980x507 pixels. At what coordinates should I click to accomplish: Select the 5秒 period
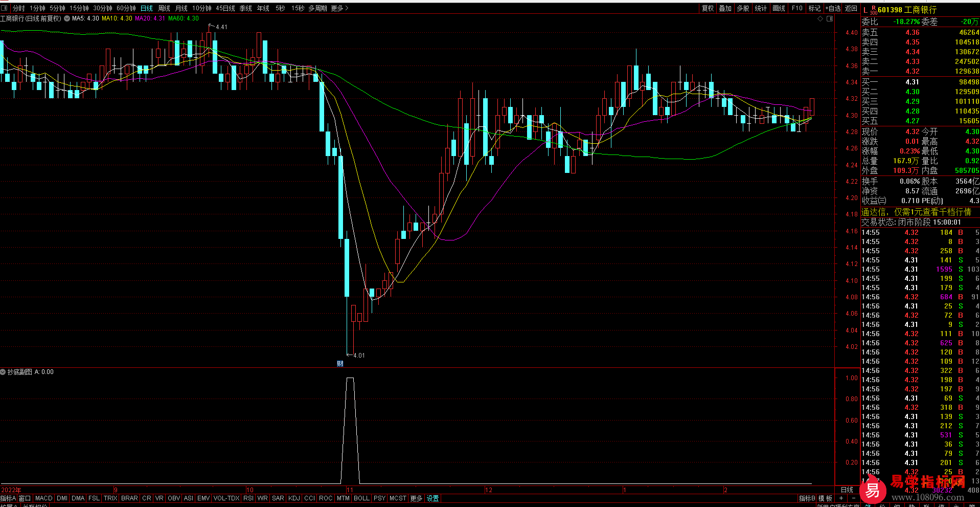(280, 8)
